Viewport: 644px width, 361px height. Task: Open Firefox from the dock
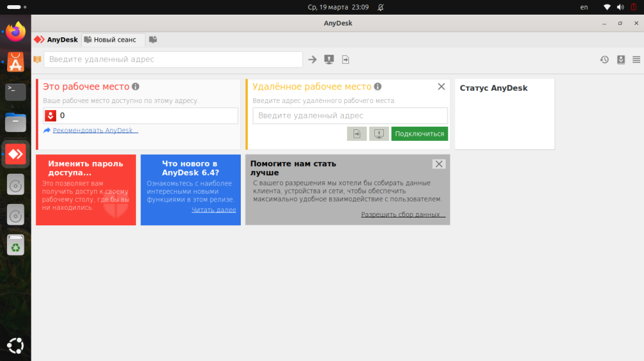(x=15, y=32)
